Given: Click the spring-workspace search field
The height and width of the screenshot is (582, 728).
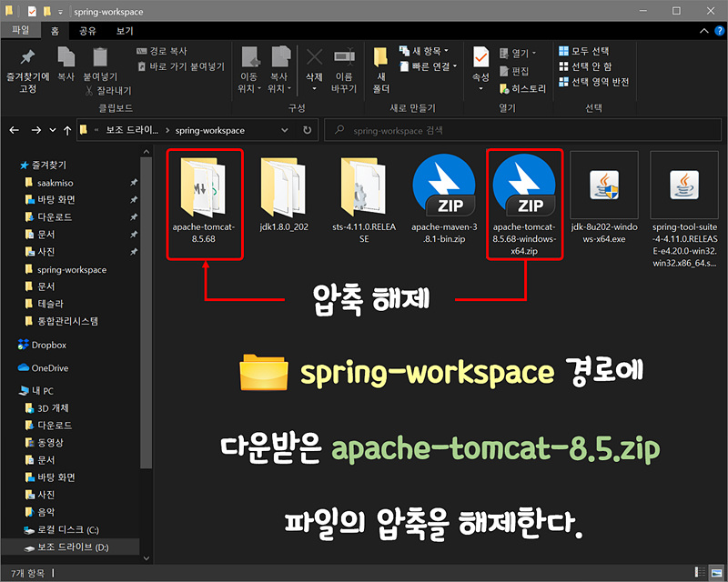Looking at the screenshot, I should [522, 130].
